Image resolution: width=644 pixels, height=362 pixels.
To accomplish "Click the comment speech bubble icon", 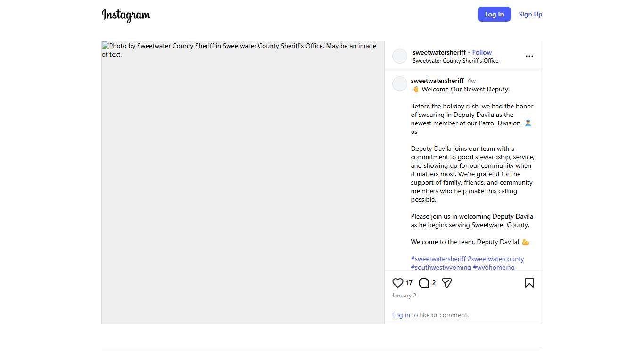I will tap(424, 283).
